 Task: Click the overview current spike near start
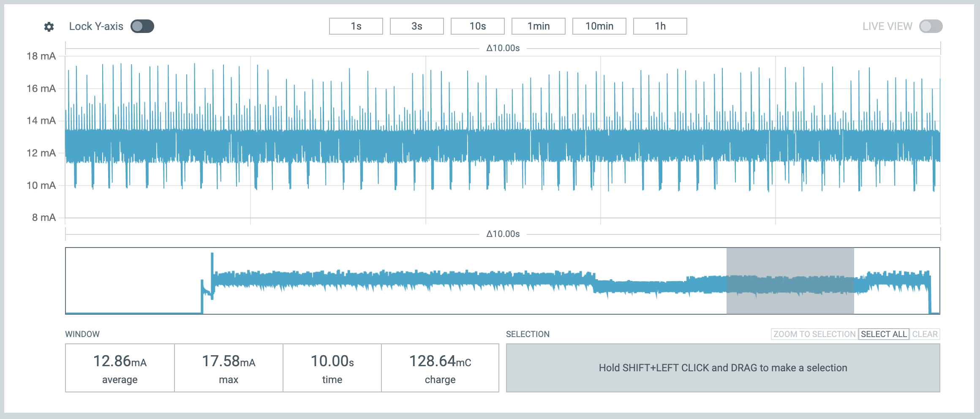(x=212, y=275)
